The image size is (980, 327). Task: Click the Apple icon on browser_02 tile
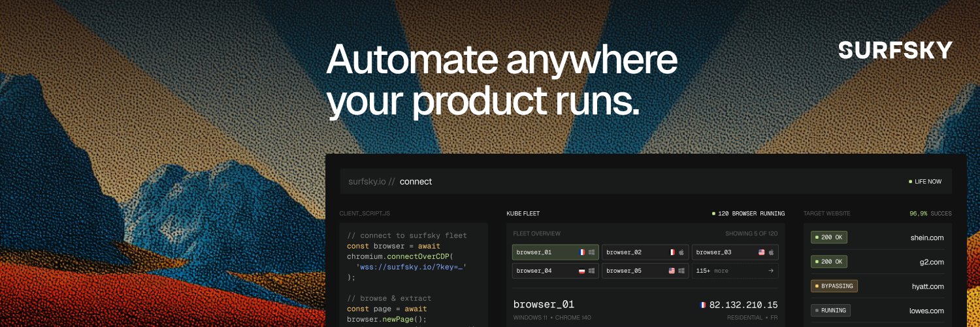(681, 252)
